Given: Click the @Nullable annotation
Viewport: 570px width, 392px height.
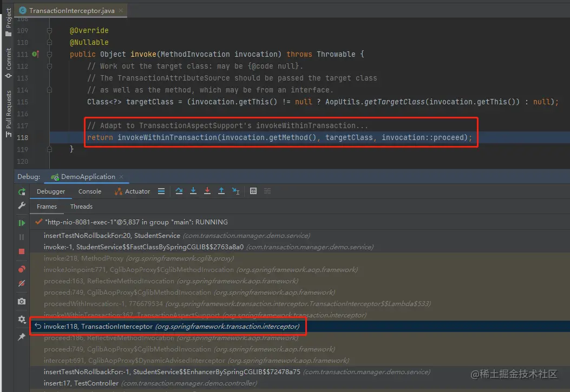Looking at the screenshot, I should [x=89, y=43].
